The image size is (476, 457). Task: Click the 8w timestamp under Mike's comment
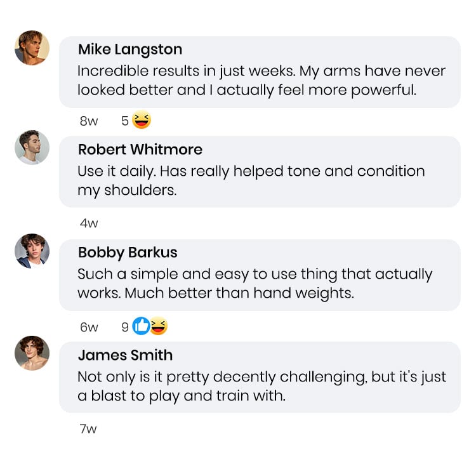click(x=89, y=121)
